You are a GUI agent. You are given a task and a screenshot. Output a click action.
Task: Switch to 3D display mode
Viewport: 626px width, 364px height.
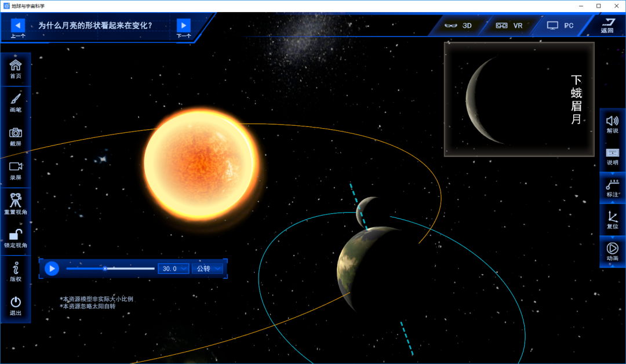pos(458,26)
